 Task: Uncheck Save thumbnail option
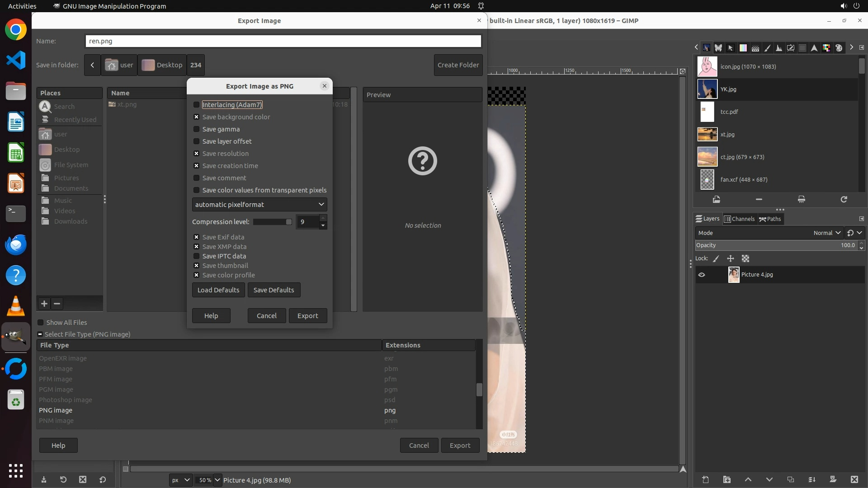[196, 266]
